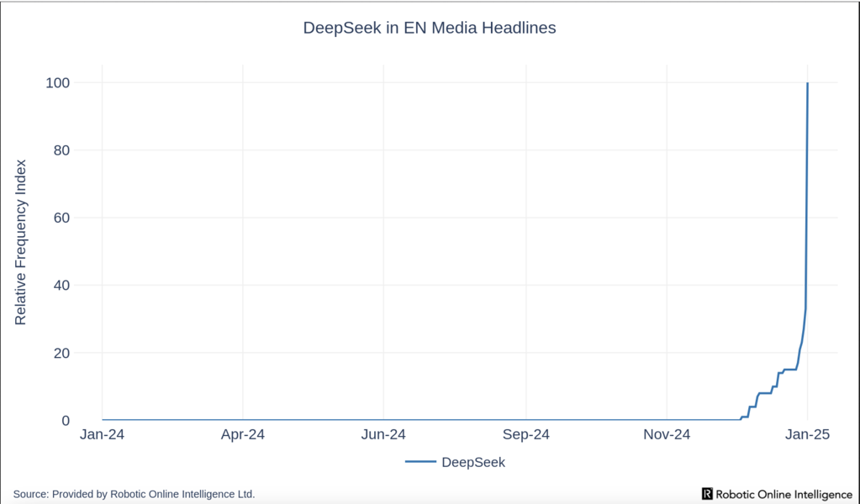Click the x-axis label Apr-24

tap(242, 434)
